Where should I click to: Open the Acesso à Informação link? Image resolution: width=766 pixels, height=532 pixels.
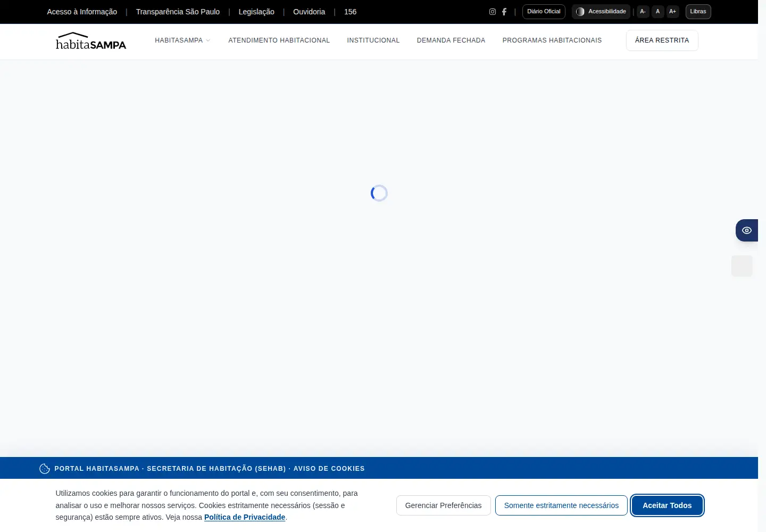(x=82, y=12)
